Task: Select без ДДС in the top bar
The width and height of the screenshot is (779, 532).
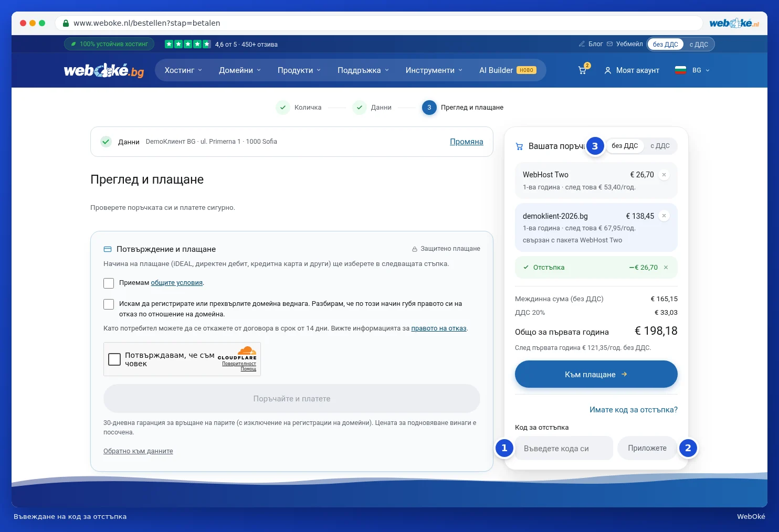Action: 665,44
